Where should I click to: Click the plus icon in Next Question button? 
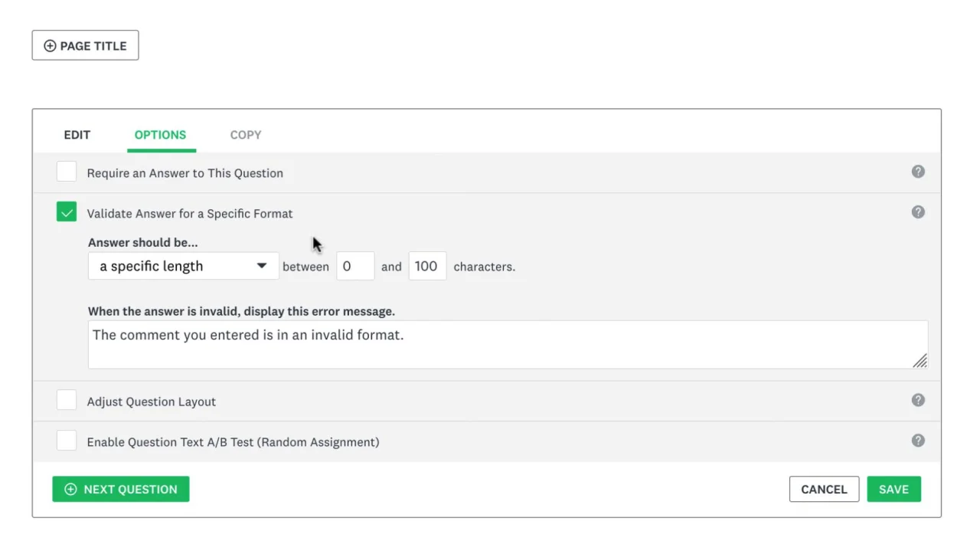[70, 489]
